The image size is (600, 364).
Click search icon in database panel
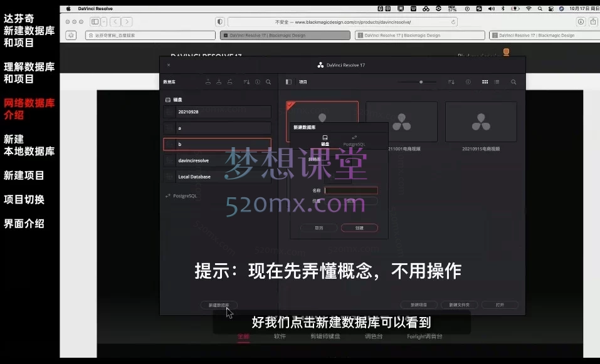268,82
